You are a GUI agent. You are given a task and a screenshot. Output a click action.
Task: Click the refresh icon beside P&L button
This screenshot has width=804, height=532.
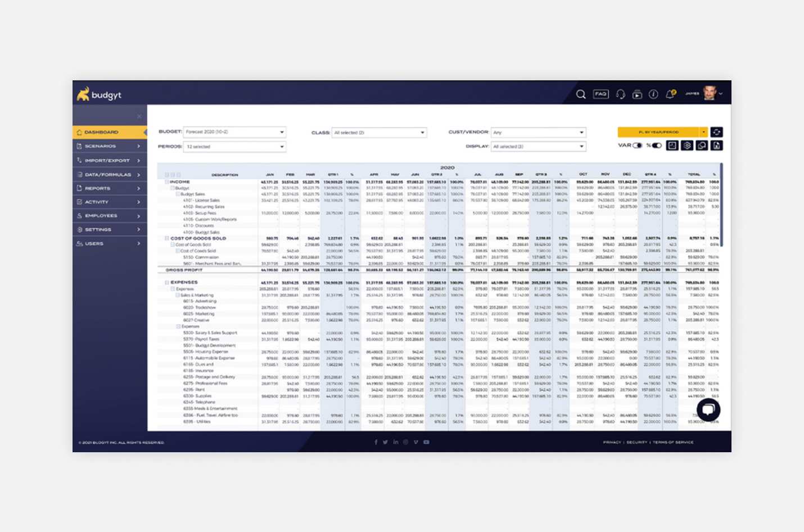pos(717,132)
